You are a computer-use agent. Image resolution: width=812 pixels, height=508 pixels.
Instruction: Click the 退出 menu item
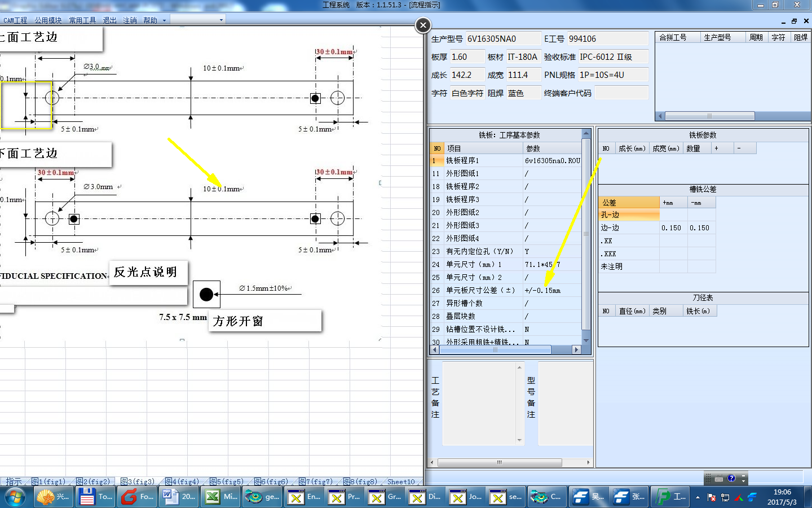point(109,20)
